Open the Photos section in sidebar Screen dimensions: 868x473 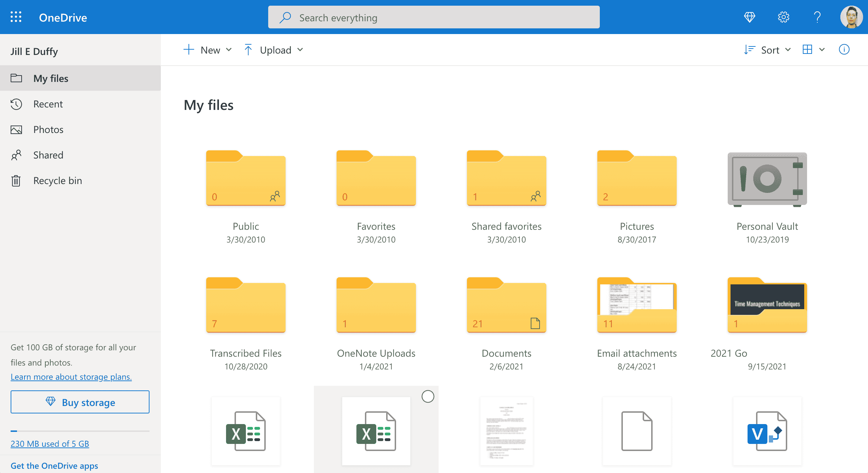49,129
